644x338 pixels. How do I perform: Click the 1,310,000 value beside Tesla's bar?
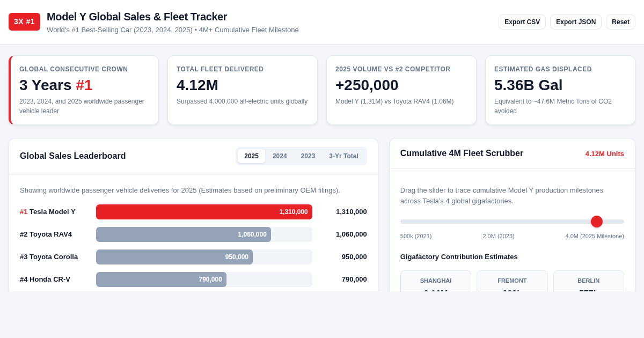tap(352, 212)
